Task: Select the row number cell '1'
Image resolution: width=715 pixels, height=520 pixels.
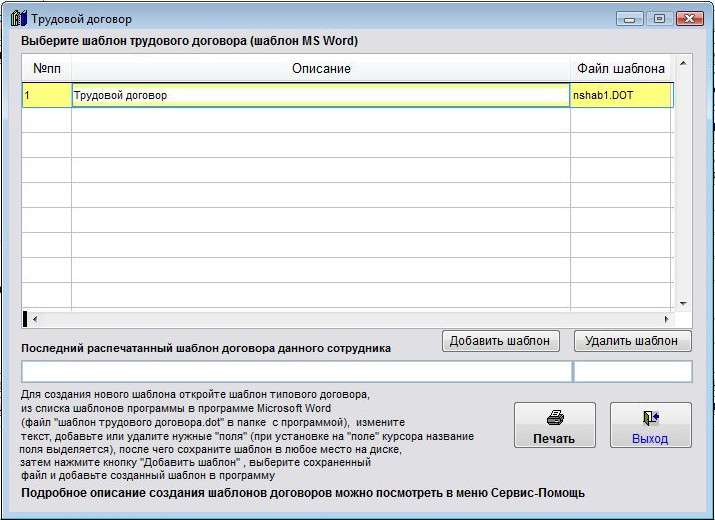Action: 47,95
